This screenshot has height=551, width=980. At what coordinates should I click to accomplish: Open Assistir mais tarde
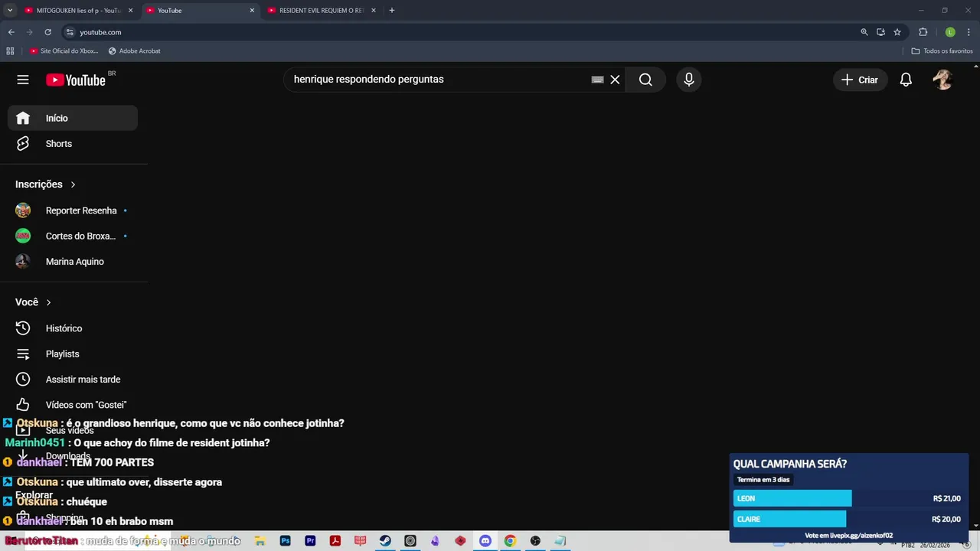(x=73, y=380)
